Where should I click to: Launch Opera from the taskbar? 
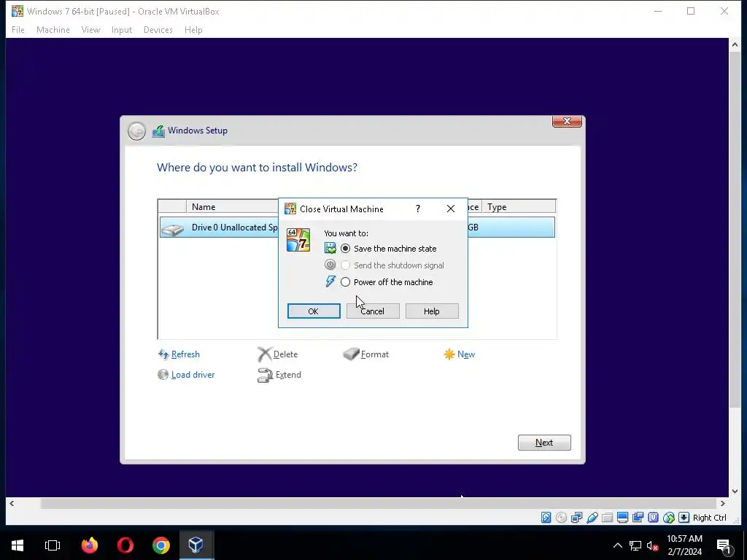pos(125,545)
